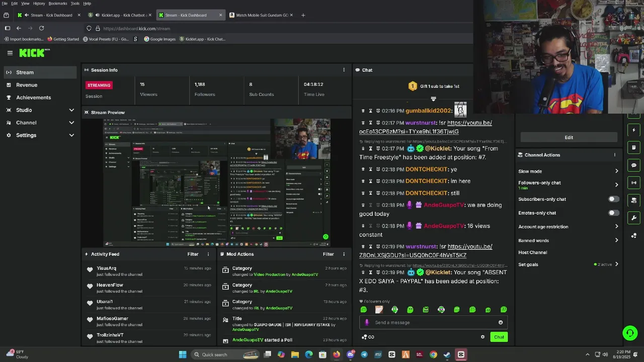Open Mod Actions Filter
This screenshot has height=362, width=644.
click(x=329, y=254)
